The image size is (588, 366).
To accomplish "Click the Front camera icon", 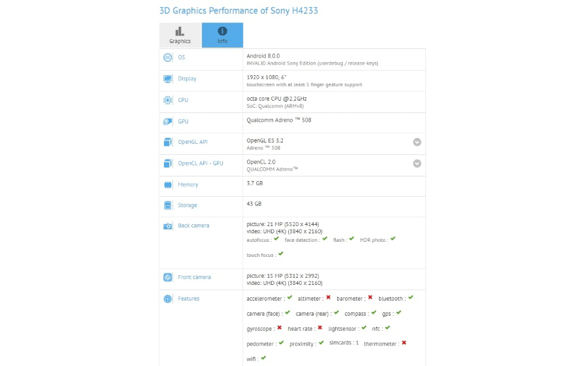I will pyautogui.click(x=168, y=277).
